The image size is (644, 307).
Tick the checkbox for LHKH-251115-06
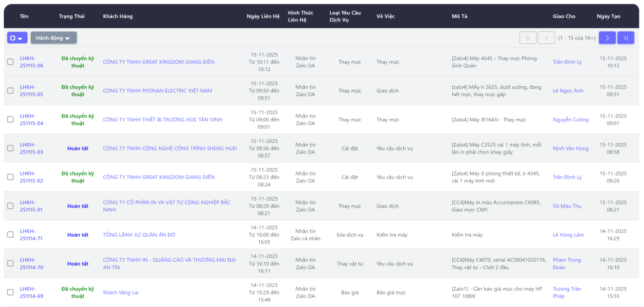pos(10,62)
